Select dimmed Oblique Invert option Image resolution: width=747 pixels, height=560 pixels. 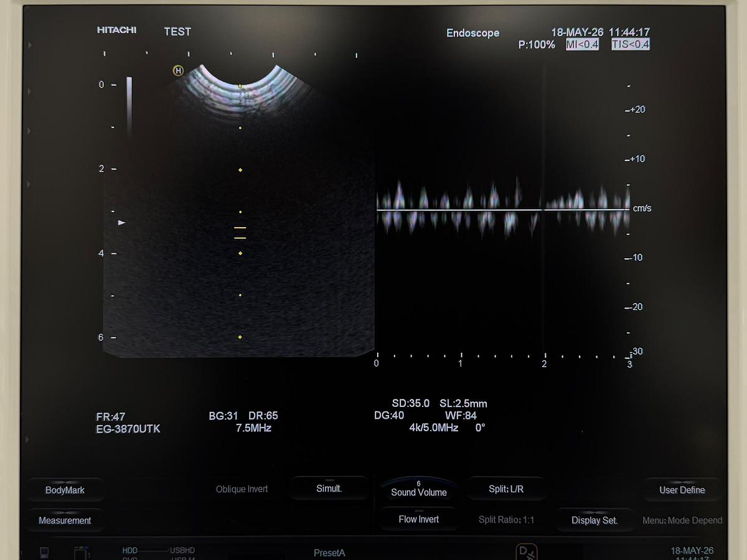(242, 489)
